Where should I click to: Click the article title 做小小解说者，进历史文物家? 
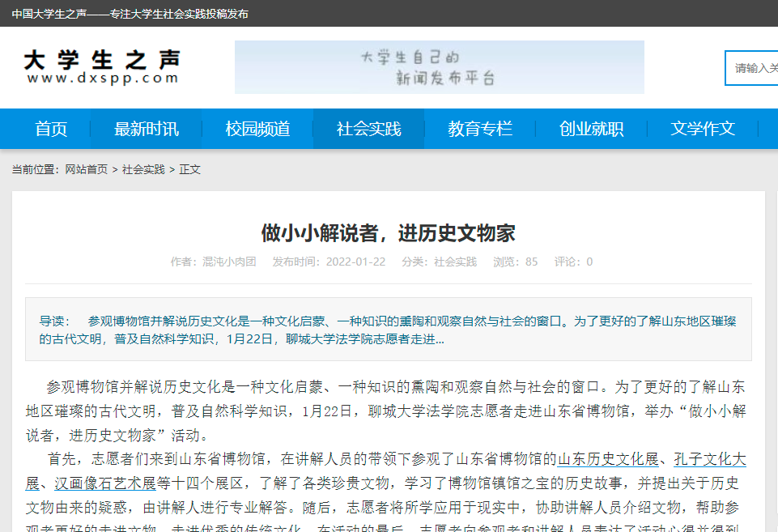coord(388,233)
